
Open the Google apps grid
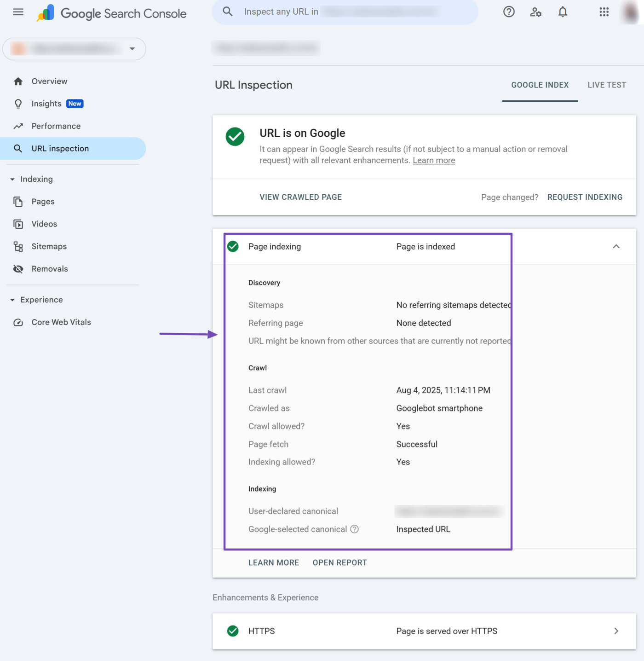(604, 12)
